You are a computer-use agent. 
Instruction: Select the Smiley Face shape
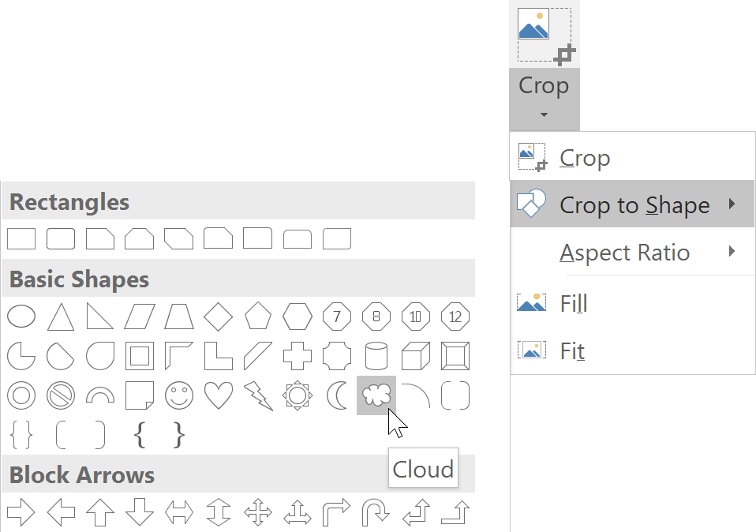[178, 395]
